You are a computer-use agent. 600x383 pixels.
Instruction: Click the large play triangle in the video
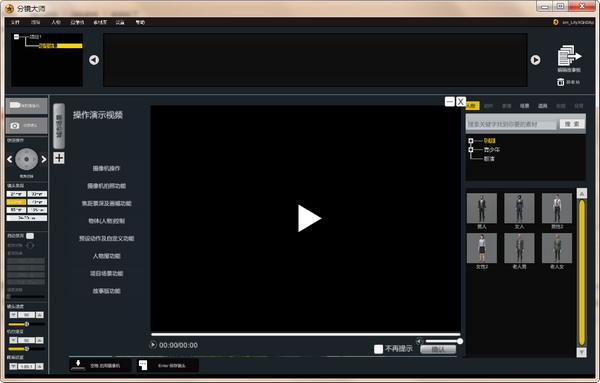[x=309, y=218]
